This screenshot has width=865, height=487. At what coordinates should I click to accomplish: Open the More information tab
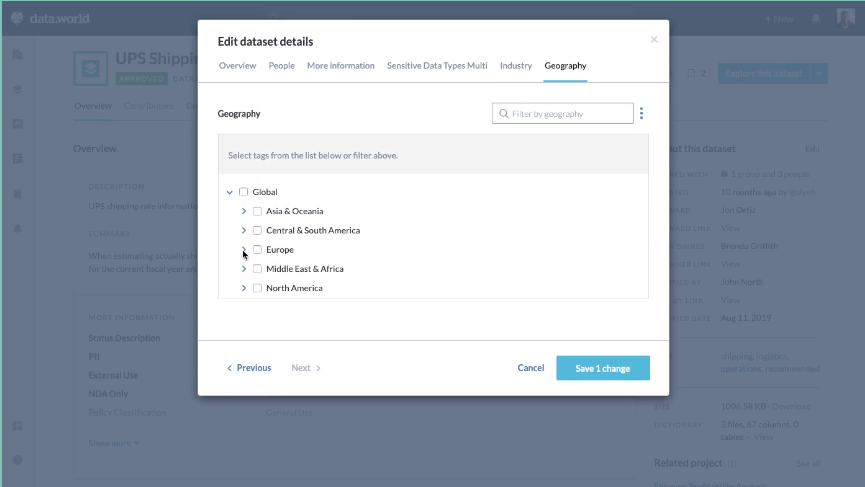click(x=341, y=66)
